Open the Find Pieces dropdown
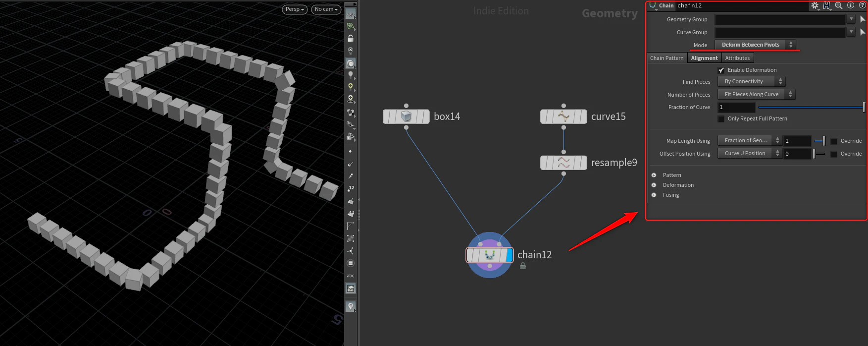Screen dimensions: 868x346 pos(752,81)
